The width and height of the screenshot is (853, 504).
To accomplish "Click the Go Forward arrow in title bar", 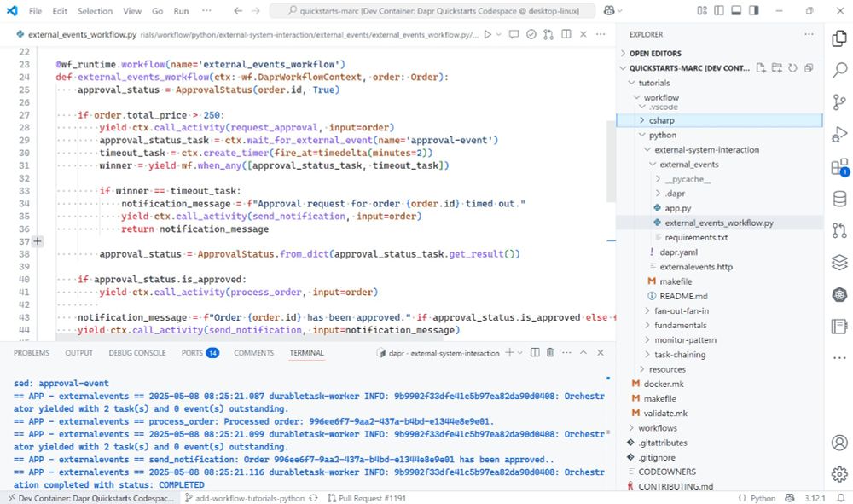I will coord(256,10).
